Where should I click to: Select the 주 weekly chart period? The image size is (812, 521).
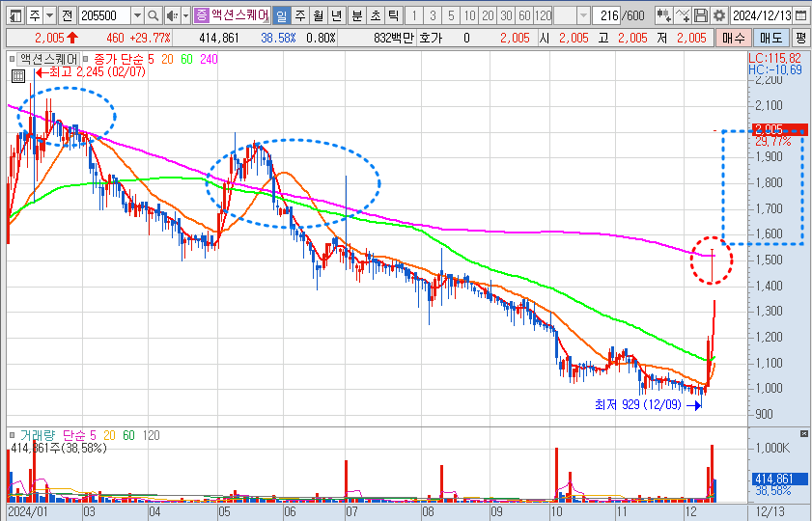click(x=300, y=15)
